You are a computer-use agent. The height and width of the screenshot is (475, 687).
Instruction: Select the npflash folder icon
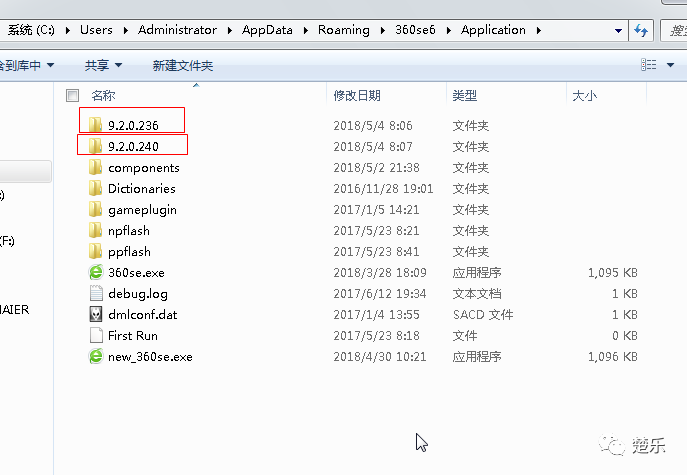(x=95, y=230)
